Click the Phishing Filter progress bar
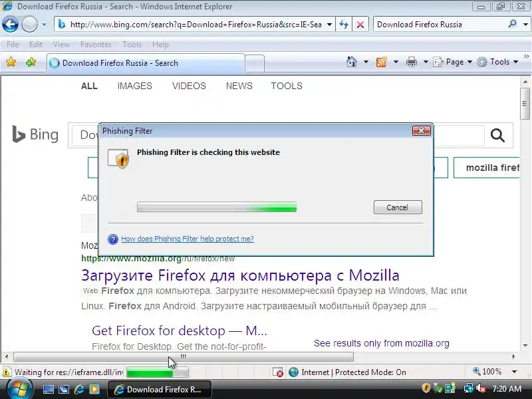The image size is (532, 399). (x=217, y=207)
